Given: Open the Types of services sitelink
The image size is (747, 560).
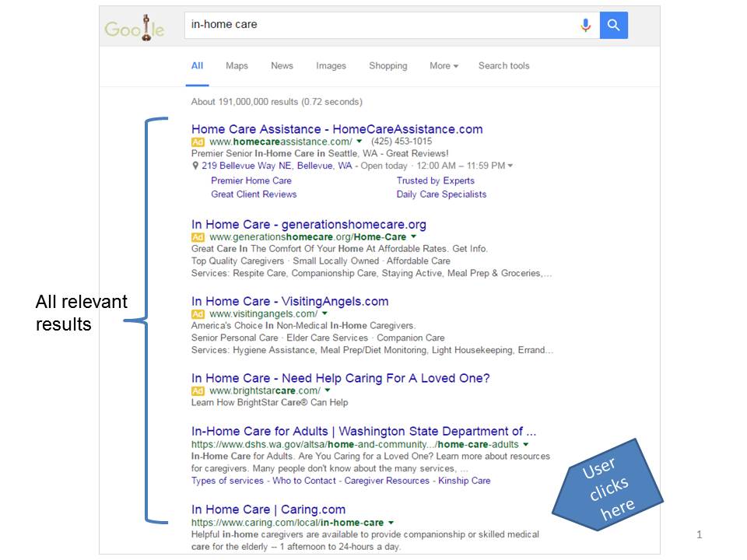Looking at the screenshot, I should point(227,481).
